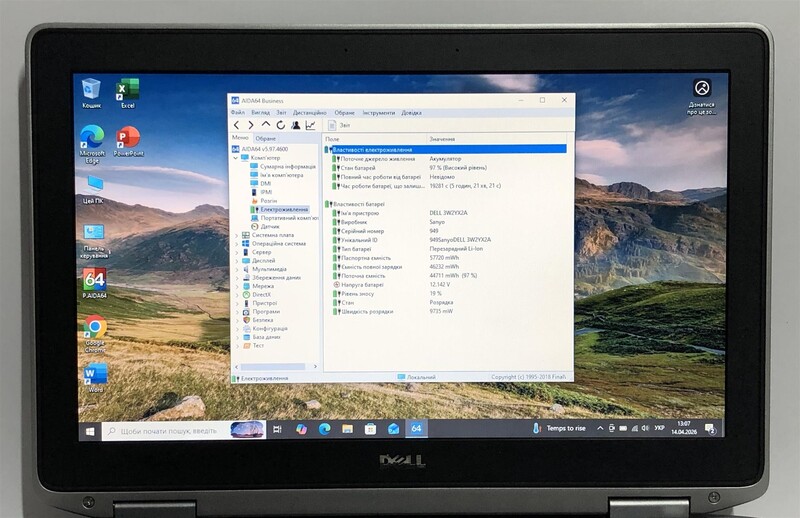
Task: Open the Довідка menu
Action: [411, 112]
